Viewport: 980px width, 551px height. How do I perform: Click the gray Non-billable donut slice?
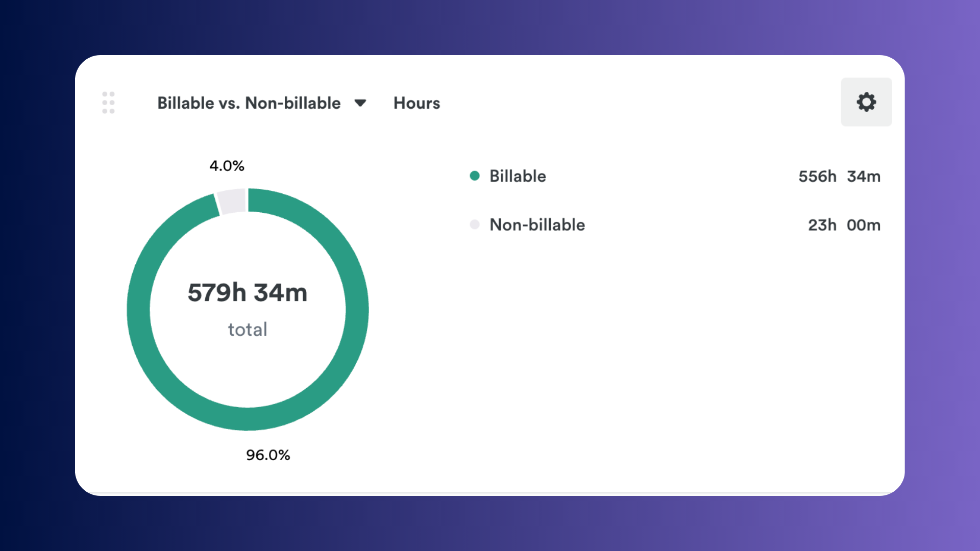[x=232, y=201]
